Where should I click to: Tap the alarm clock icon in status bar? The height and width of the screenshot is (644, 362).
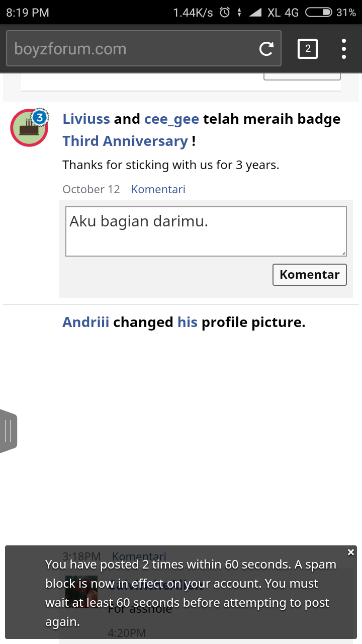(x=225, y=13)
